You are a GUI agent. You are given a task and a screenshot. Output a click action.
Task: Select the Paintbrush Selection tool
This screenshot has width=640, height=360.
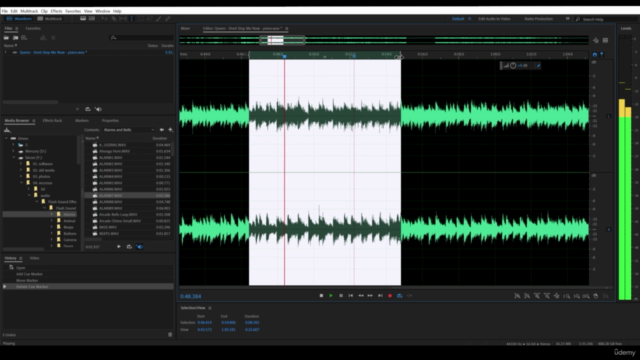(x=158, y=19)
